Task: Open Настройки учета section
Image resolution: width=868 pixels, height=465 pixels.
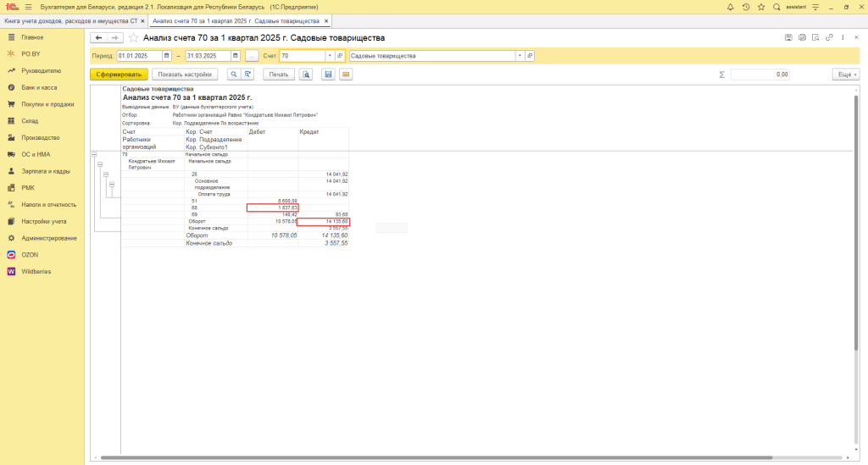Action: pos(44,221)
